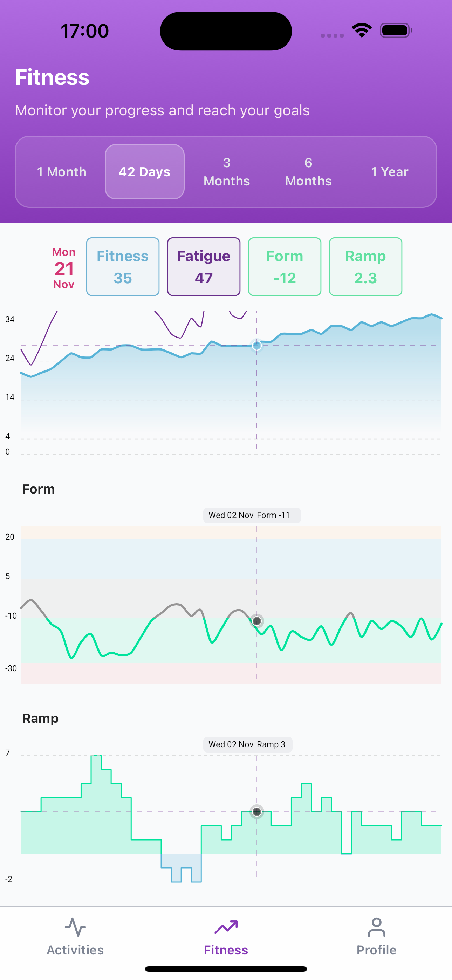Toggle the Fatigue 47 series chip

pos(204,267)
